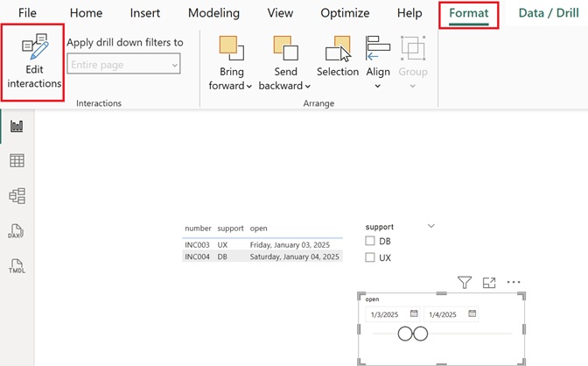The image size is (588, 366).
Task: Switch to Model view in left sidebar
Action: 17,196
